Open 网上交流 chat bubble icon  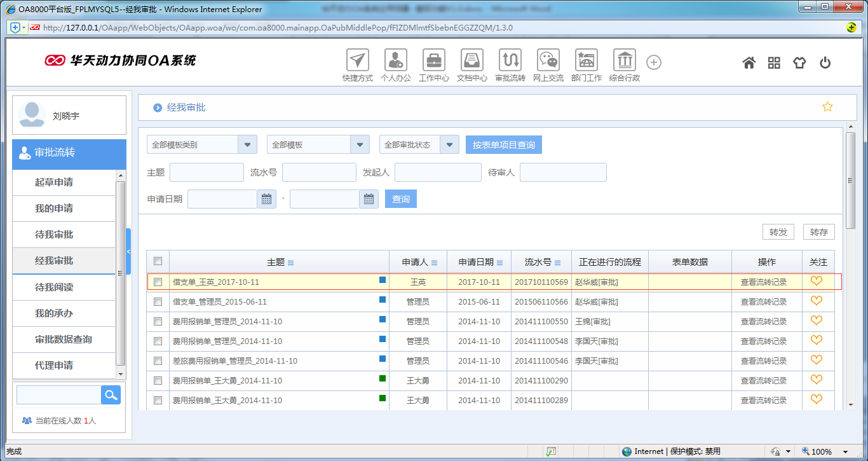(548, 60)
